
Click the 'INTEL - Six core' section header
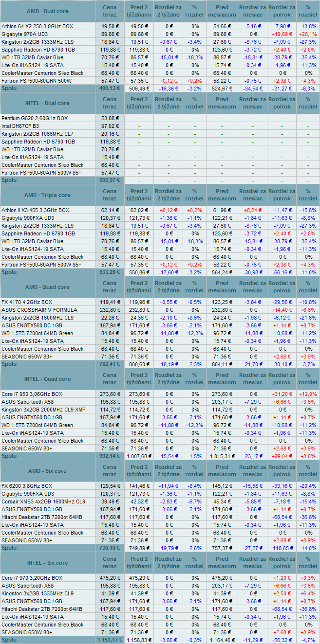coord(47,563)
